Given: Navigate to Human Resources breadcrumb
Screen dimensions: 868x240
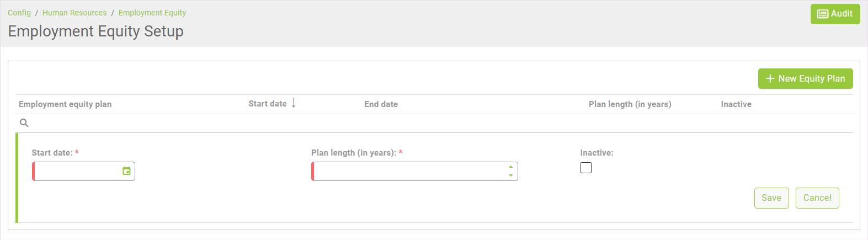Looking at the screenshot, I should tap(74, 13).
